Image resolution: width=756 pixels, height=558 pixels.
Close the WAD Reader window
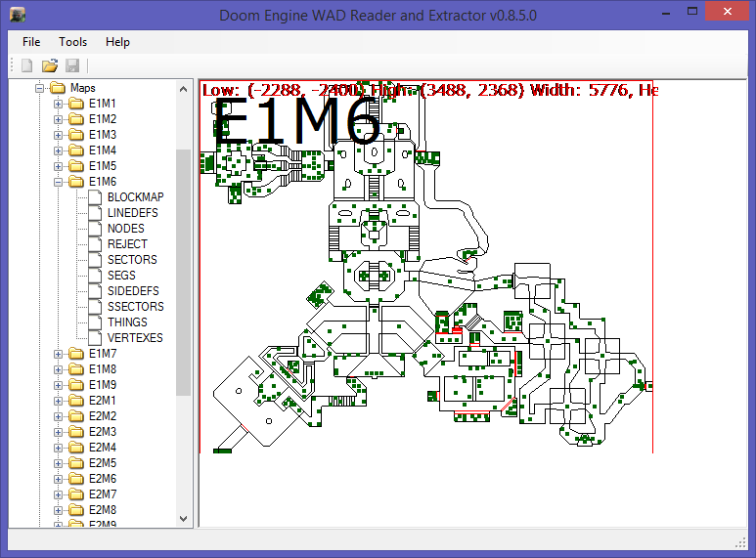[728, 12]
